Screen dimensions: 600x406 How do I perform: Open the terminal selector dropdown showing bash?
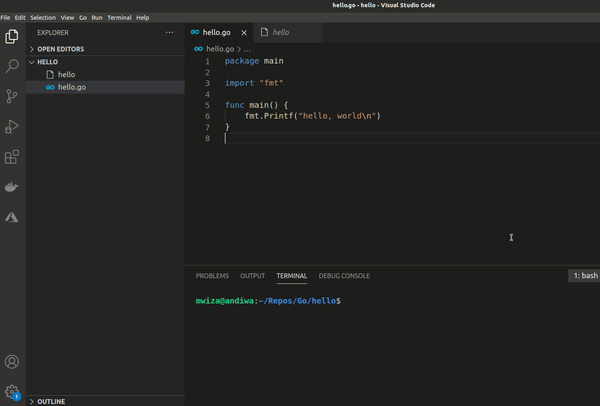tap(584, 275)
